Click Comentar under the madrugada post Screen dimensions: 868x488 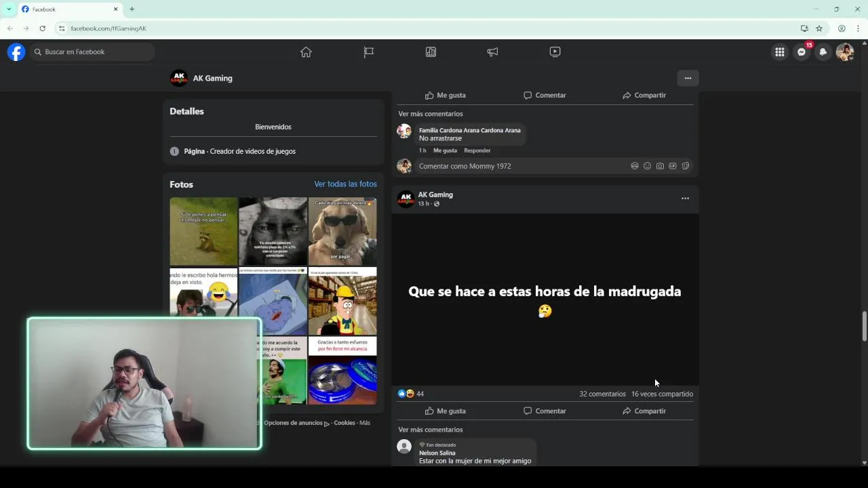pyautogui.click(x=545, y=411)
